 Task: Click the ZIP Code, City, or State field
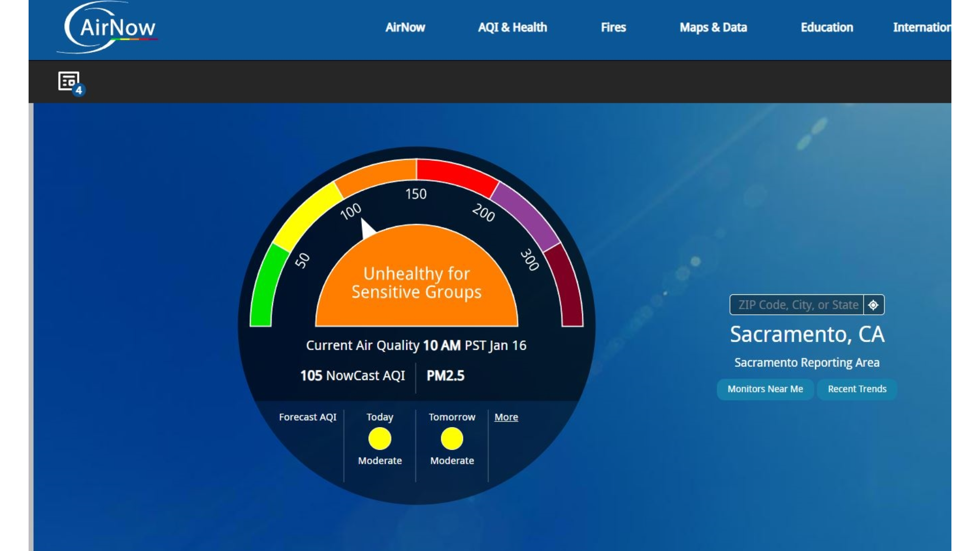tap(796, 305)
